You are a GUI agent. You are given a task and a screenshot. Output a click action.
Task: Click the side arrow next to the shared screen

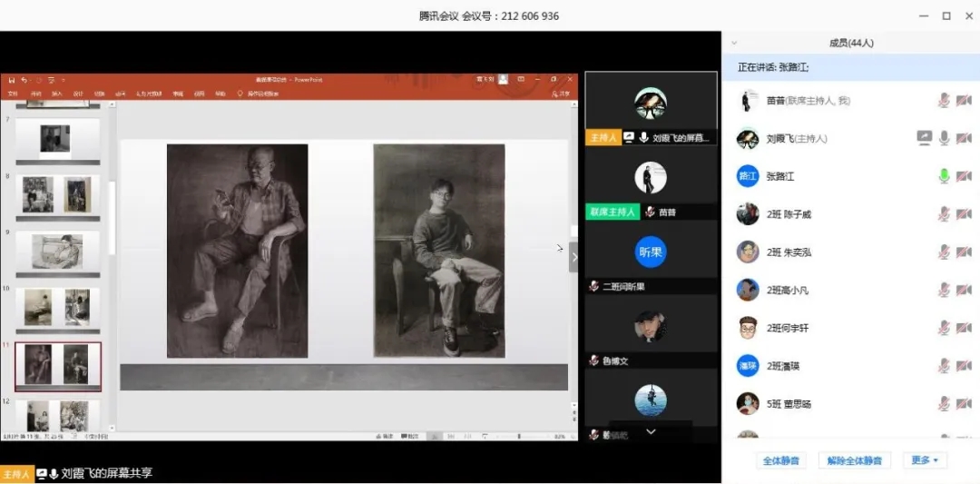tap(573, 257)
